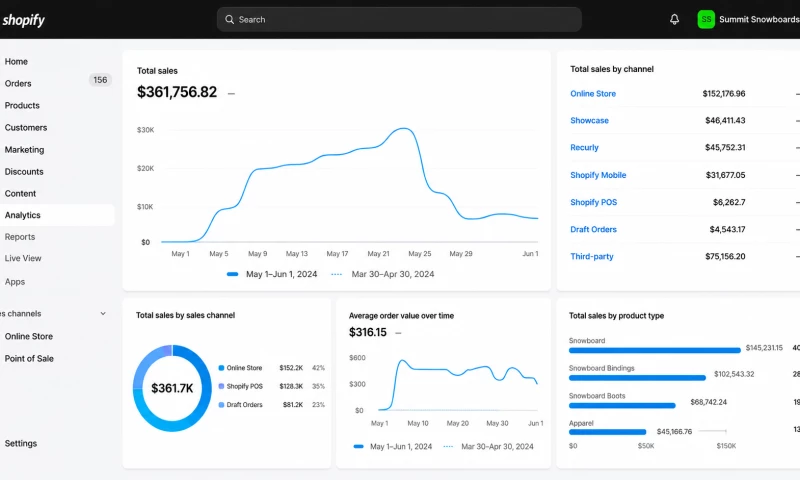Click the Total sales card title
The image size is (800, 480).
pyautogui.click(x=157, y=71)
